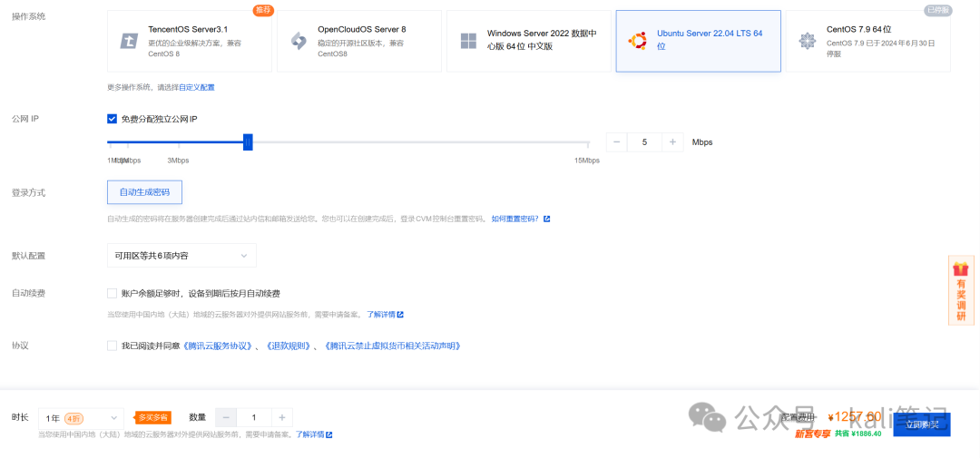Enable the automatic renewal checkbox
This screenshot has width=980, height=458.
(113, 294)
